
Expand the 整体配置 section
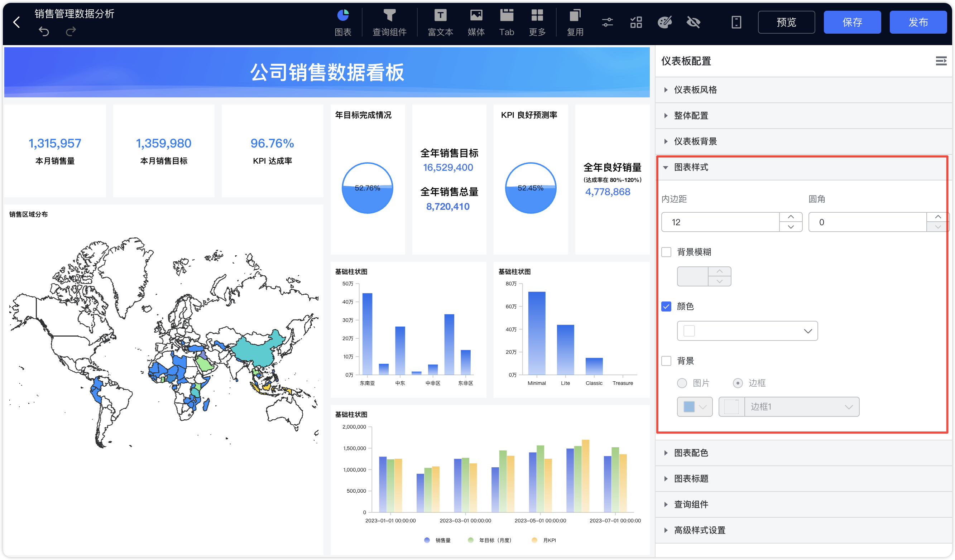click(803, 116)
